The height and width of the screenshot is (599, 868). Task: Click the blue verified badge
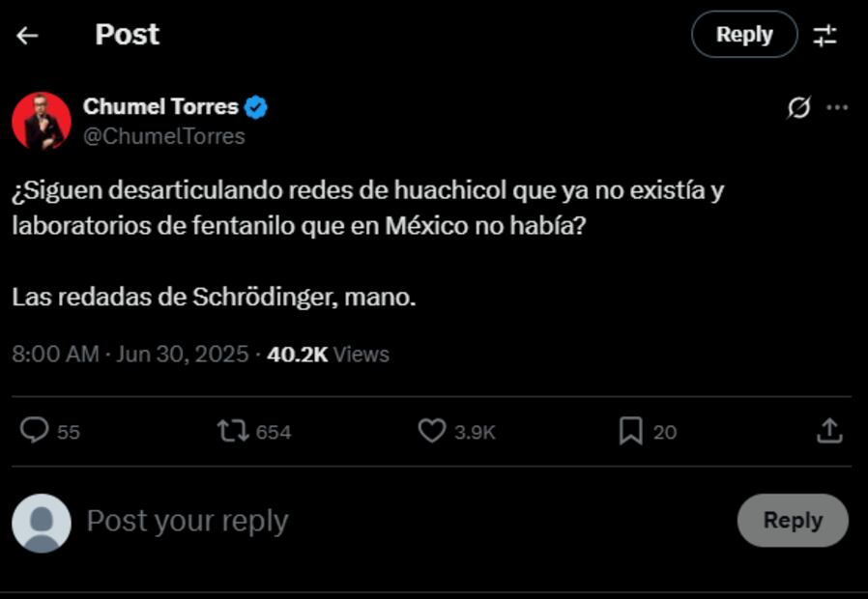coord(256,106)
